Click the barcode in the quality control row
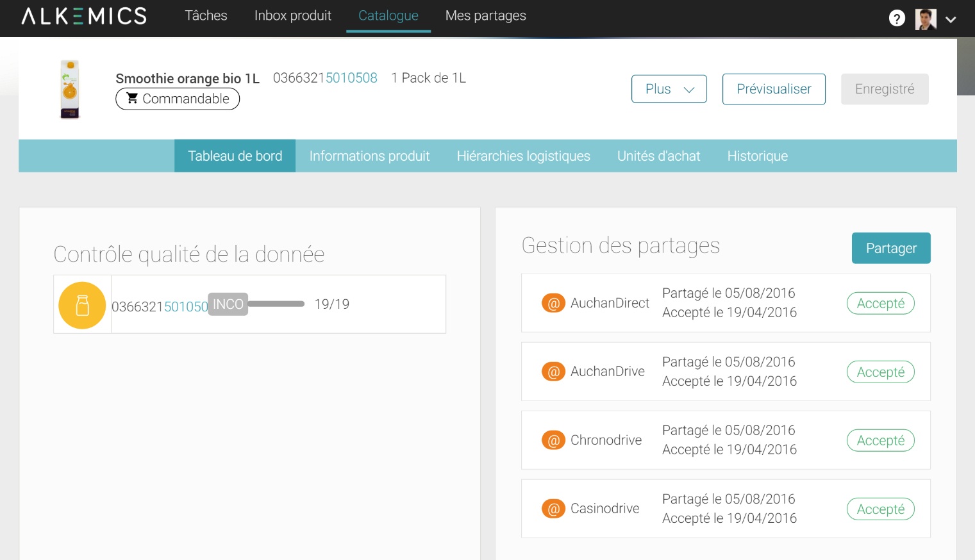 coord(160,306)
